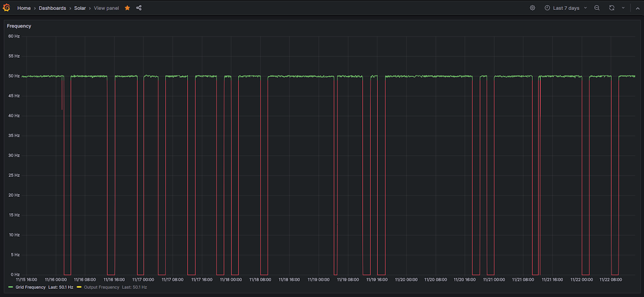Open the share dashboard icon
Viewport: 644px width, 297px height.
(139, 8)
